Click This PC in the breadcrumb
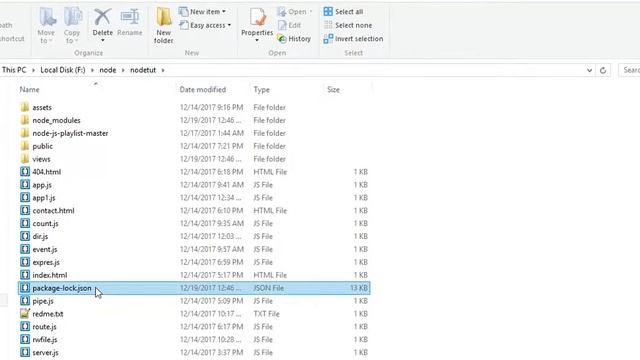Image resolution: width=640 pixels, height=360 pixels. pyautogui.click(x=14, y=70)
